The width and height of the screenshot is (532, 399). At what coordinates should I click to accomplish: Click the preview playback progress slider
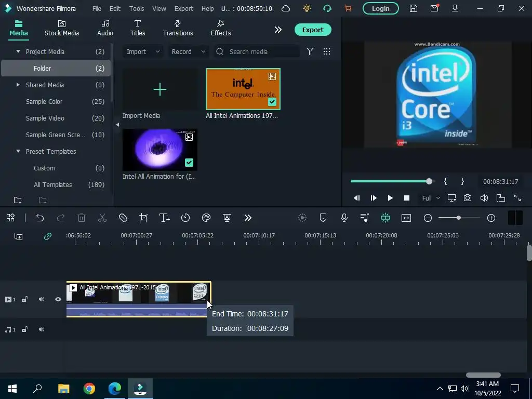392,181
